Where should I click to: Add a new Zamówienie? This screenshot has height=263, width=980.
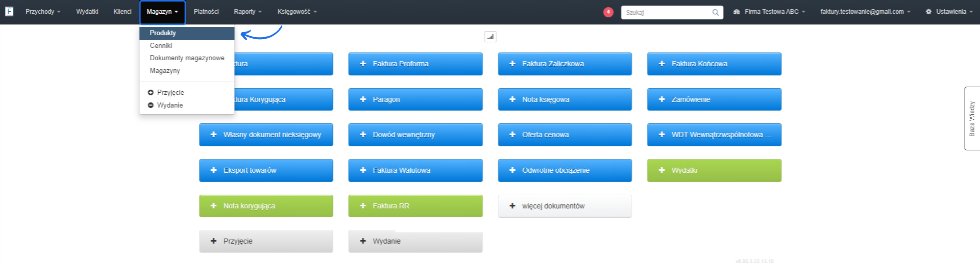coord(714,99)
